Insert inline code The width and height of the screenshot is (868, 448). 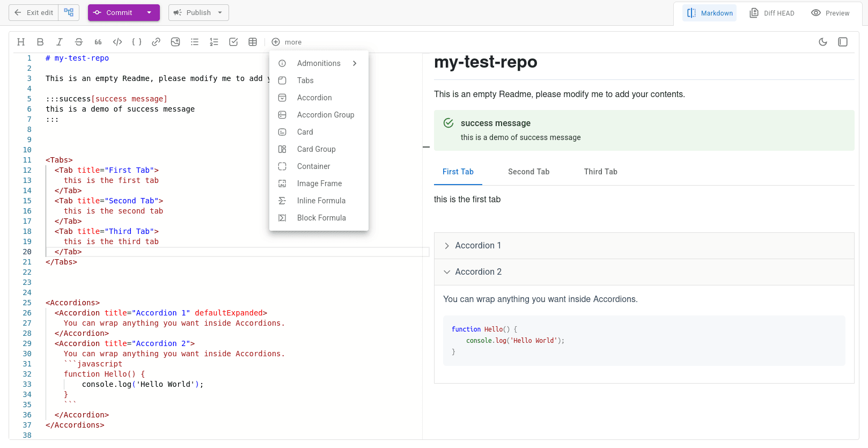point(117,42)
